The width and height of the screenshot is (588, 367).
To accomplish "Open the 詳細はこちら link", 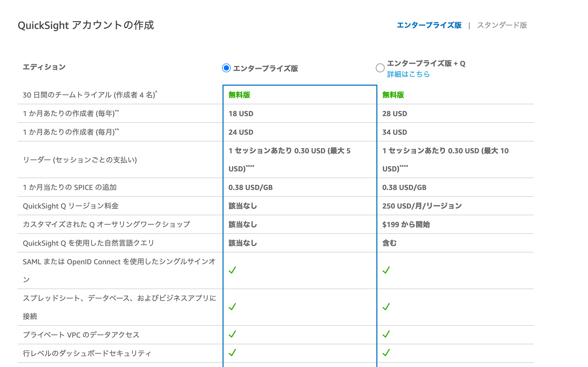I will [408, 74].
